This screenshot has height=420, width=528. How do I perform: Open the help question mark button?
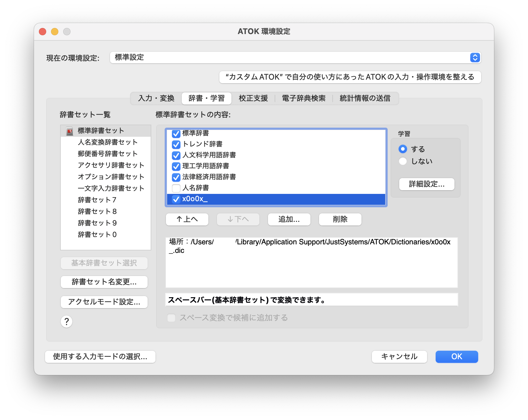[x=67, y=322]
